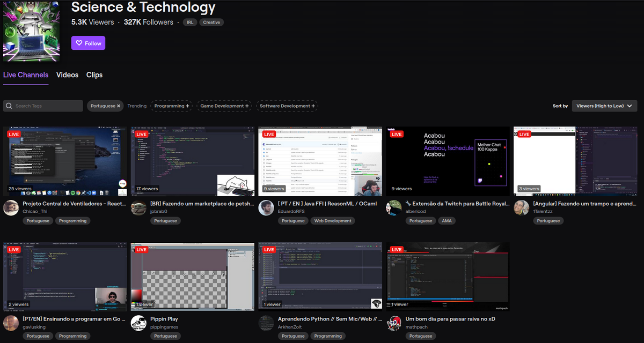Screen dimensions: 644x343
Task: Open TTalentzz stream thumbnail with 3 viewers
Action: click(575, 161)
